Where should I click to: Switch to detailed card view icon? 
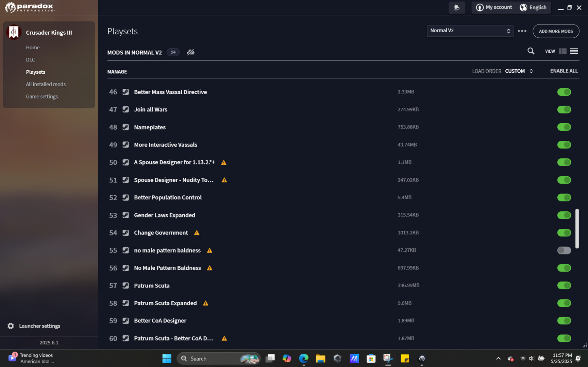coord(562,51)
